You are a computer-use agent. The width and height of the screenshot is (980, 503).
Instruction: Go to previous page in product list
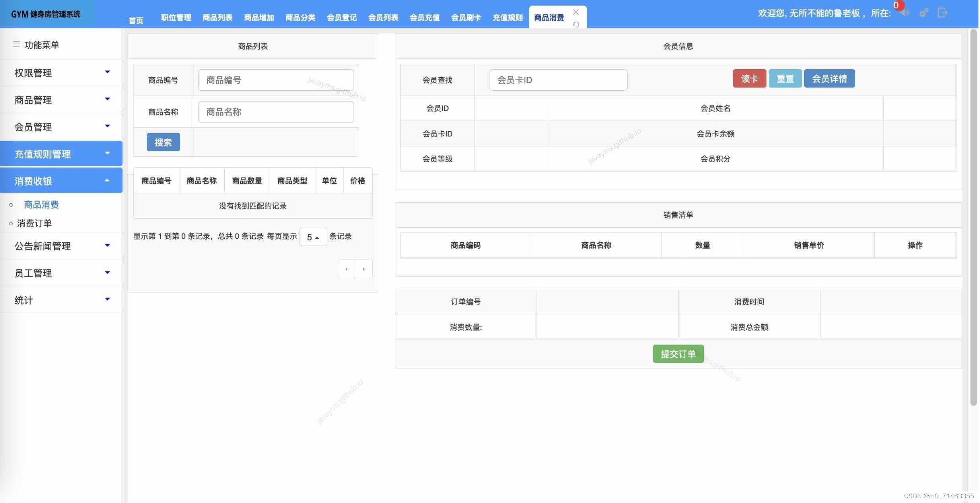click(346, 269)
